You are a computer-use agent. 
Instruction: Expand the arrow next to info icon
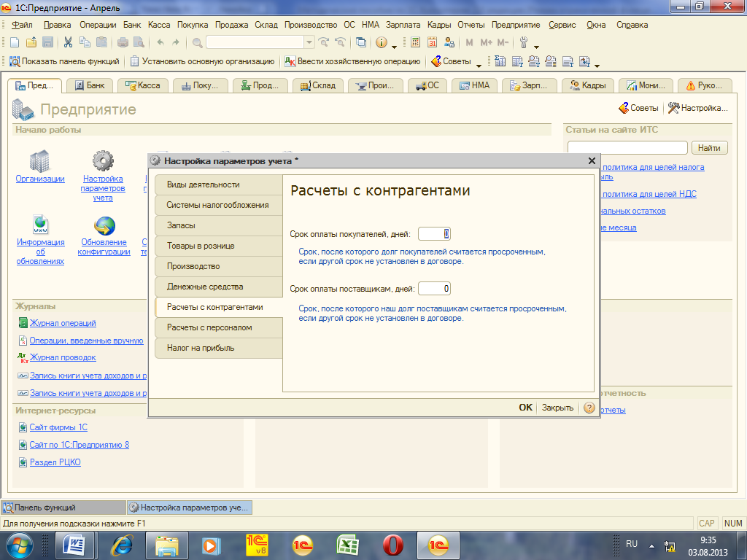394,46
